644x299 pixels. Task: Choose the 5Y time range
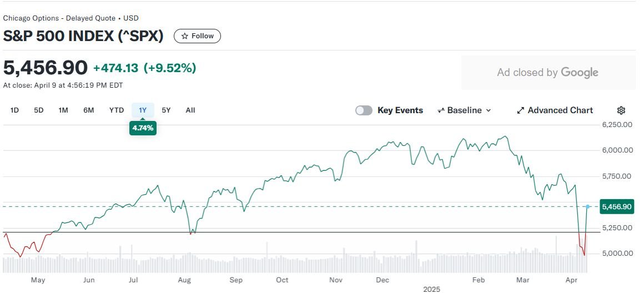pos(166,110)
